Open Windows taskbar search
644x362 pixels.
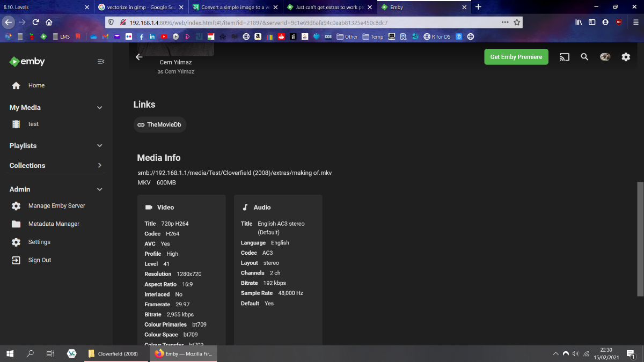pos(30,353)
